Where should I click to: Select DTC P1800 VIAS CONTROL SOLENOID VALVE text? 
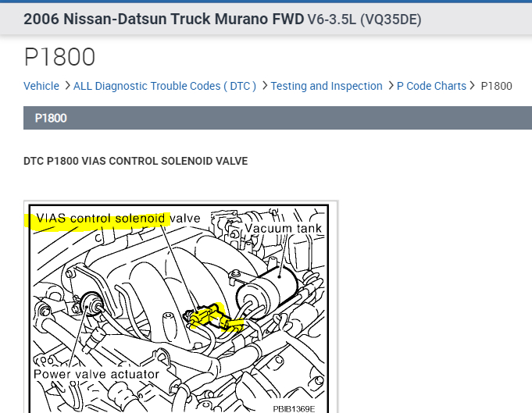tap(135, 161)
